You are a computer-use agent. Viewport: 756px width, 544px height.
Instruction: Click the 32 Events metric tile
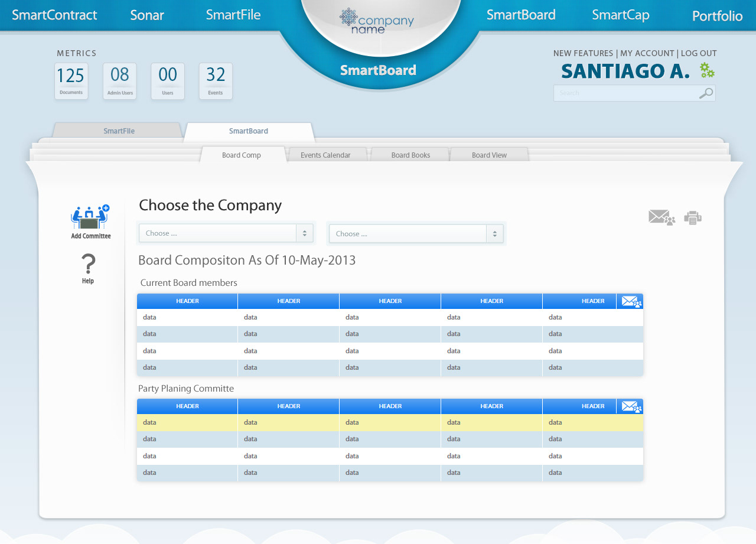(216, 81)
